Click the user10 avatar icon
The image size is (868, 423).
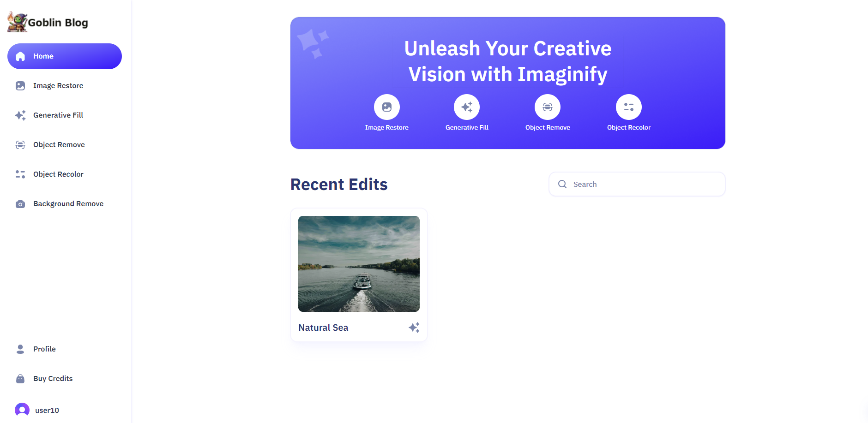point(22,410)
